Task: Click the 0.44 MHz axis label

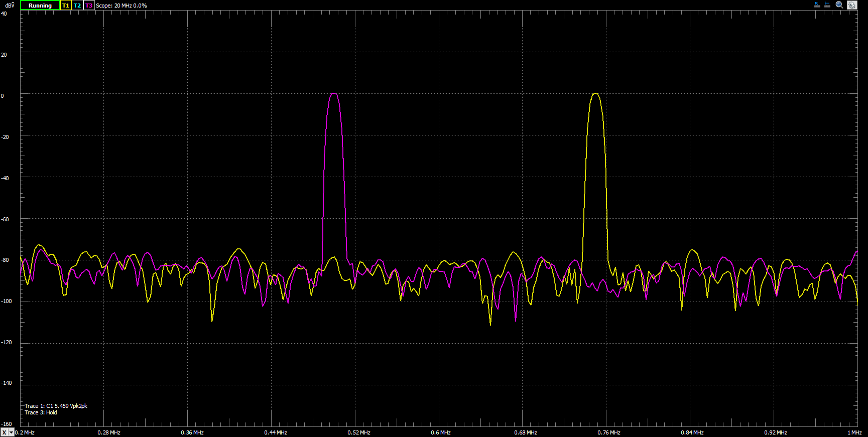Action: pyautogui.click(x=276, y=432)
